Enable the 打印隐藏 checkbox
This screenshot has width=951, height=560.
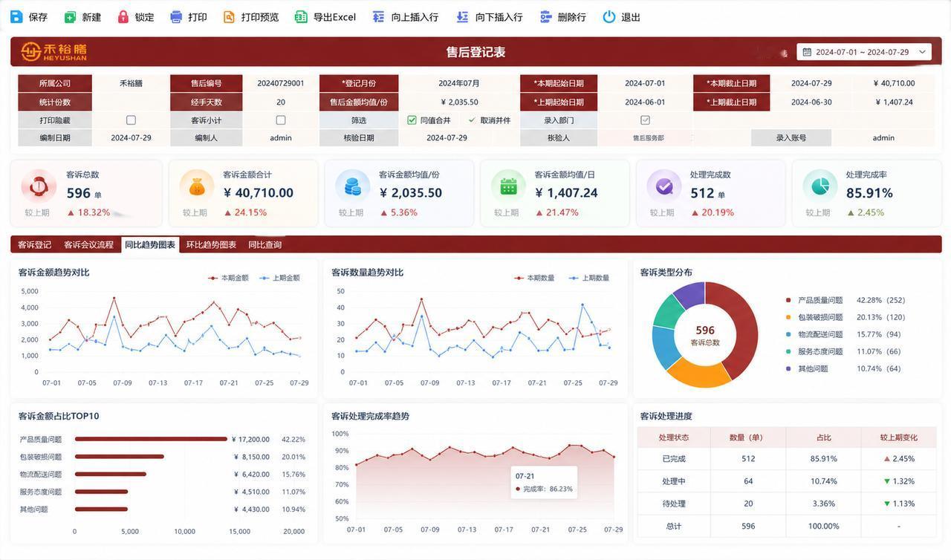131,120
